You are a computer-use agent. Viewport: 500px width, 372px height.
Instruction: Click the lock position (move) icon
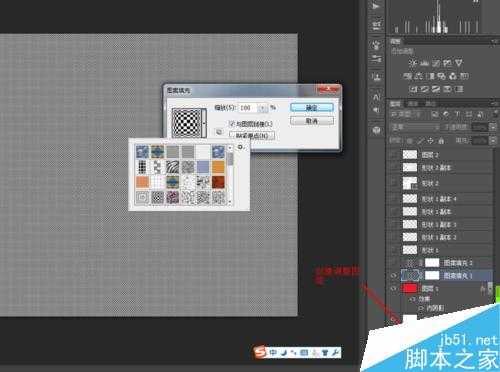(430, 141)
